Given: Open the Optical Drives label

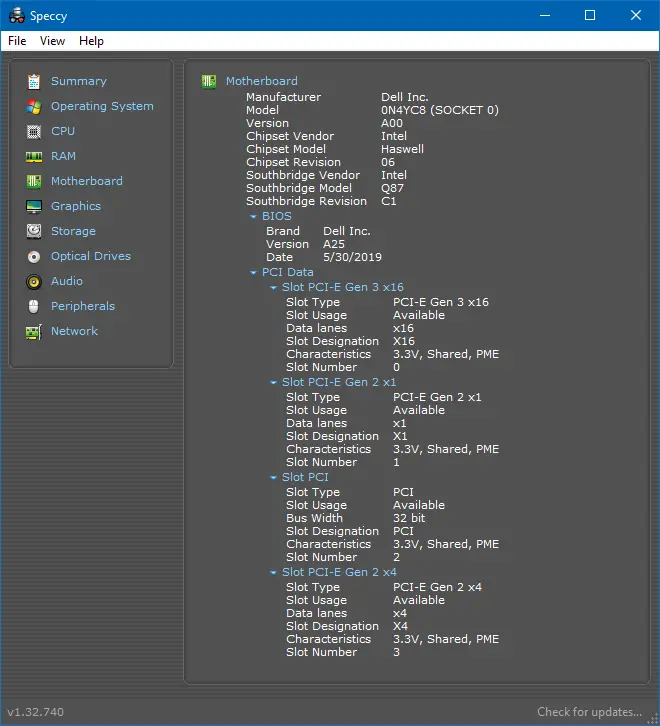Looking at the screenshot, I should (x=91, y=256).
